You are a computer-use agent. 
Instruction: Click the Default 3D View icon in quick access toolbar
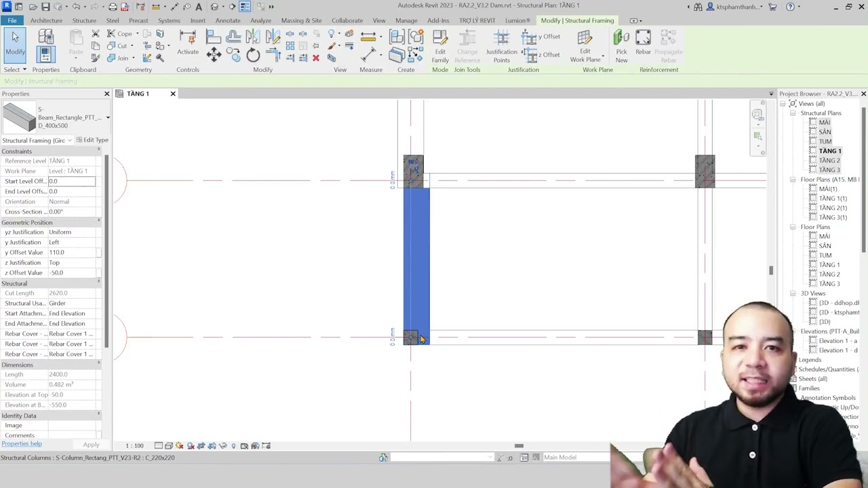[214, 7]
